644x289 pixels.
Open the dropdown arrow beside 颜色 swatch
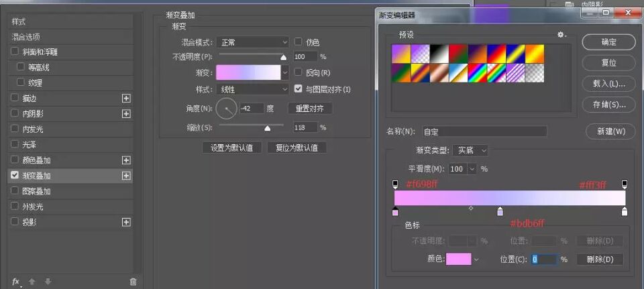pyautogui.click(x=476, y=259)
